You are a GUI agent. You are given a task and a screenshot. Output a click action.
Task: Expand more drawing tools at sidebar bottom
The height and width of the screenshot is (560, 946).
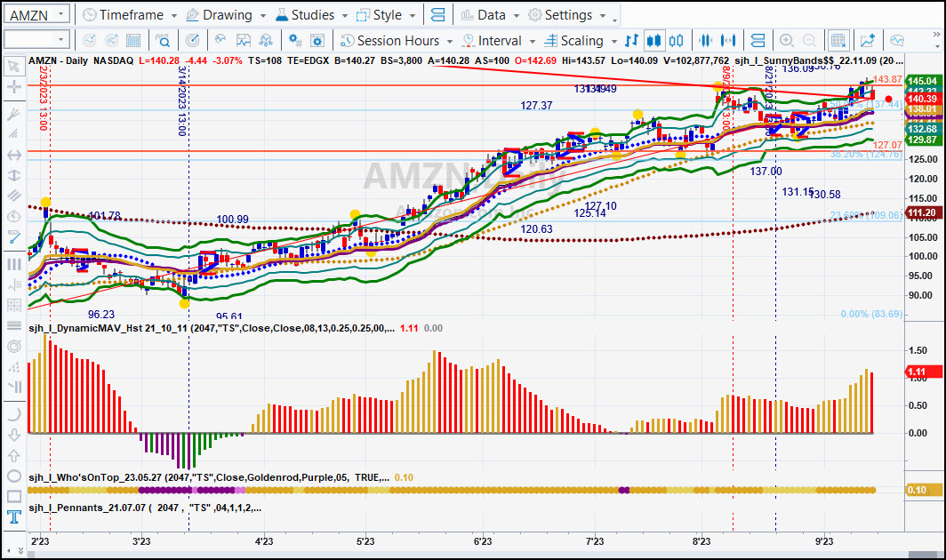coord(21,550)
